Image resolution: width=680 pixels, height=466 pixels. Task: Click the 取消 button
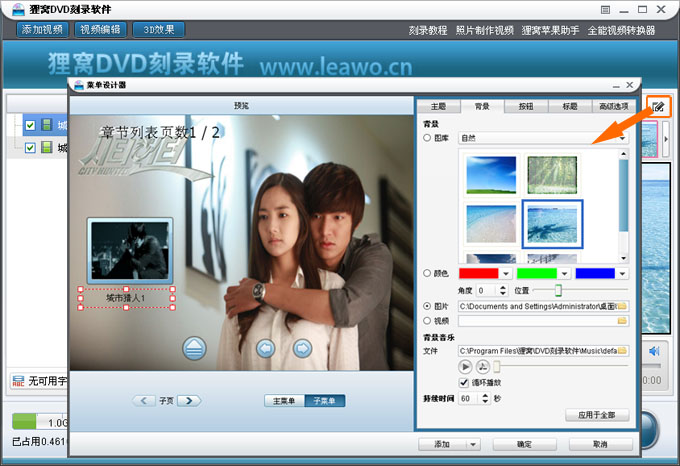pos(601,444)
